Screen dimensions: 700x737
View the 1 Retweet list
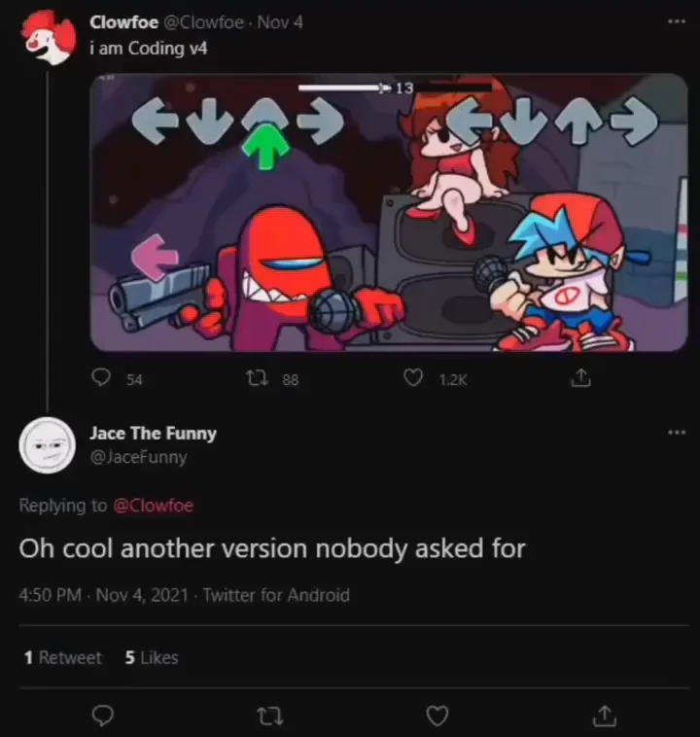62,658
